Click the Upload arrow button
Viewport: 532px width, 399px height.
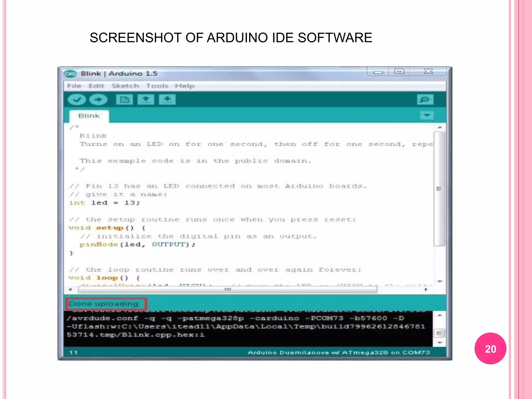98,100
